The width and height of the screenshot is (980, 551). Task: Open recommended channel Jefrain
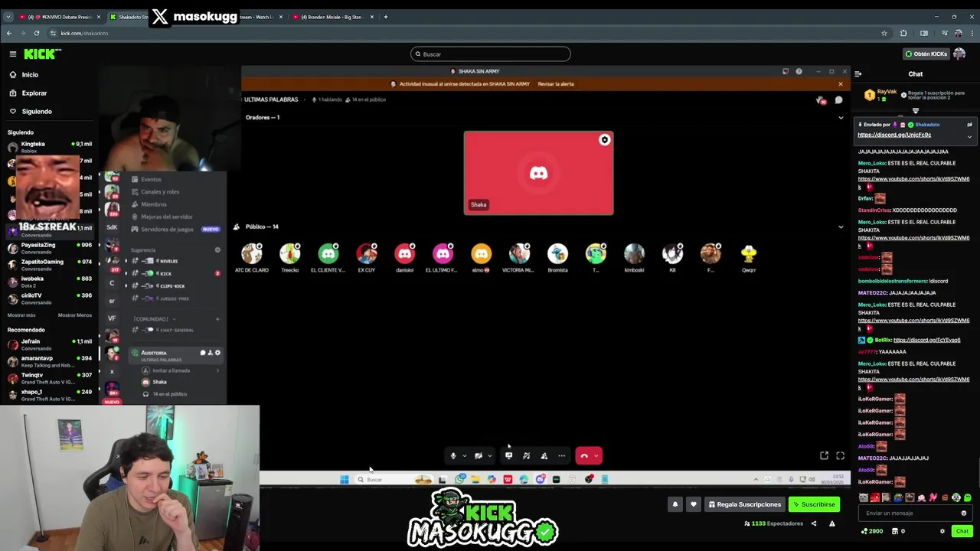[x=50, y=344]
